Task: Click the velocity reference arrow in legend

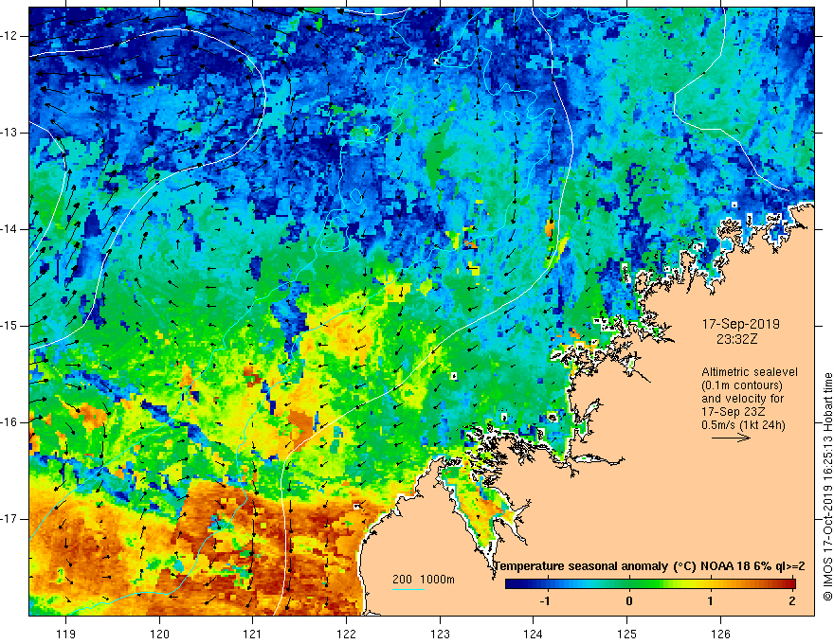Action: [731, 438]
